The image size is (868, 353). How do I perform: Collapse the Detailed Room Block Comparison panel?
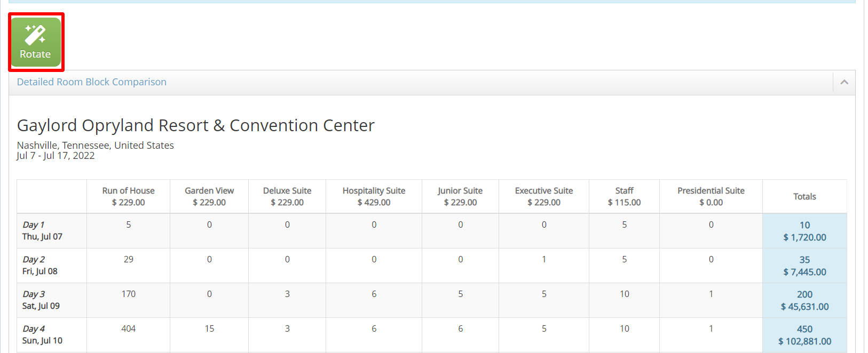[844, 82]
